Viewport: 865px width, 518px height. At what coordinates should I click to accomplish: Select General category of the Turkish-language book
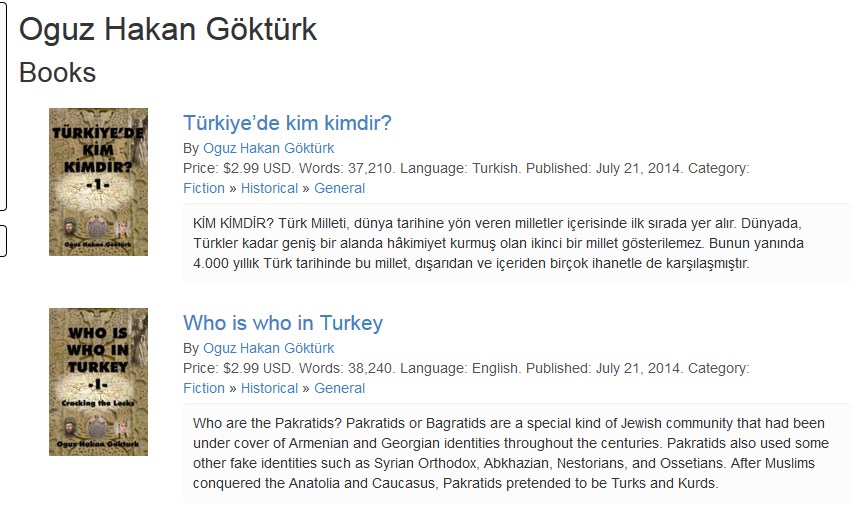[340, 188]
